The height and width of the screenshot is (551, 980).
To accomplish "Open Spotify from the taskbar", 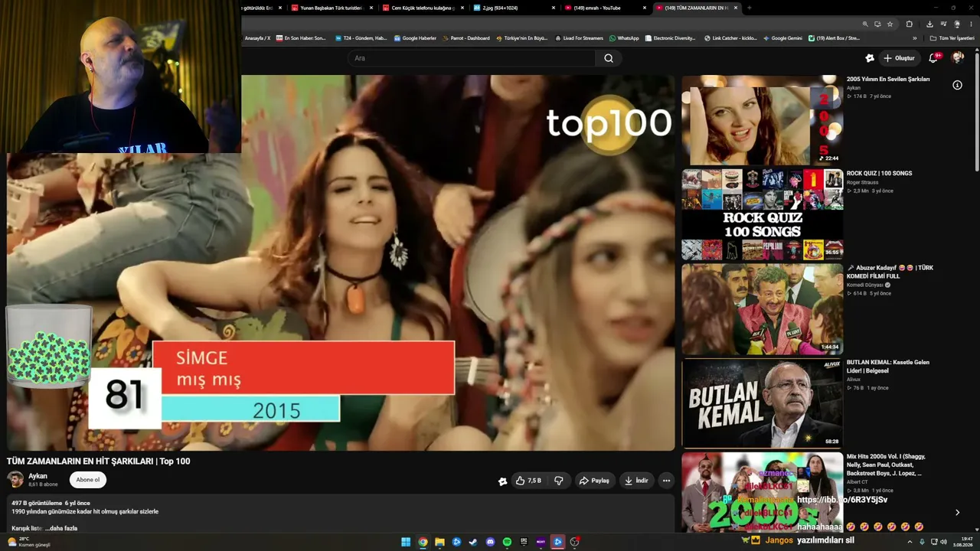I will (507, 542).
